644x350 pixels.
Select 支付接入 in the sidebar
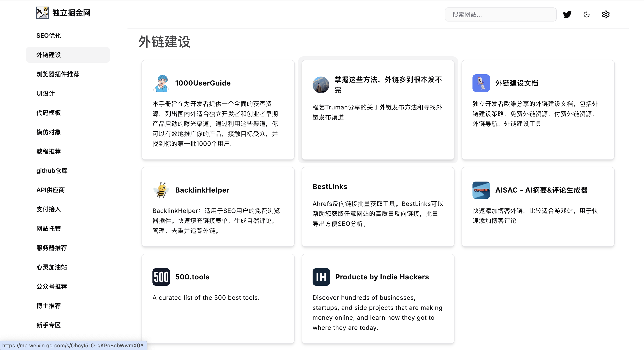48,209
